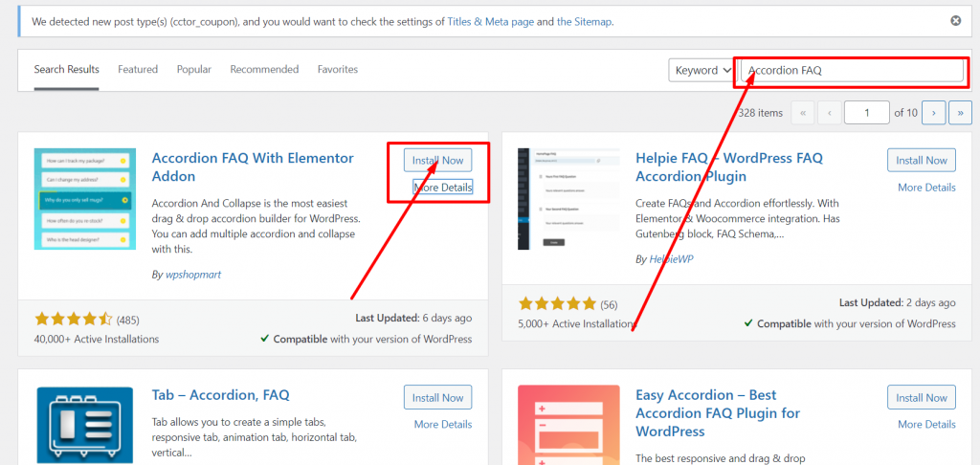Switch to the Favorites tab
This screenshot has height=465, width=980.
click(338, 70)
